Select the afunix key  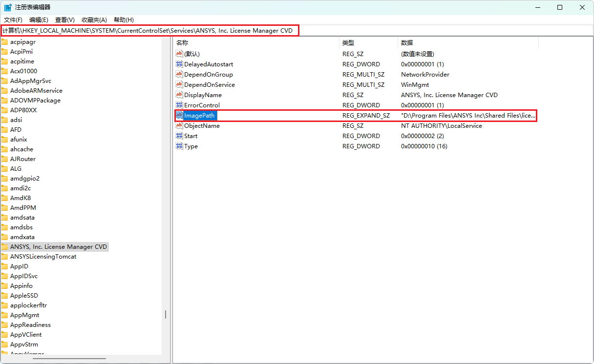[x=19, y=140]
